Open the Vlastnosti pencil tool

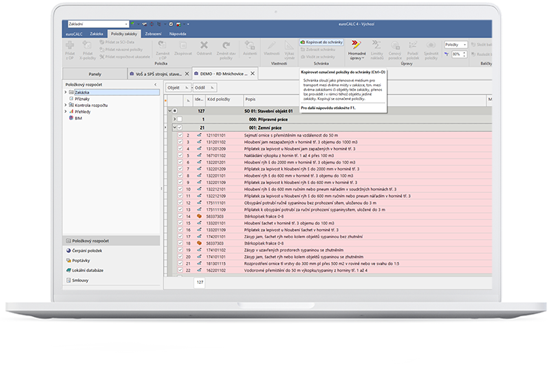[x=271, y=45]
